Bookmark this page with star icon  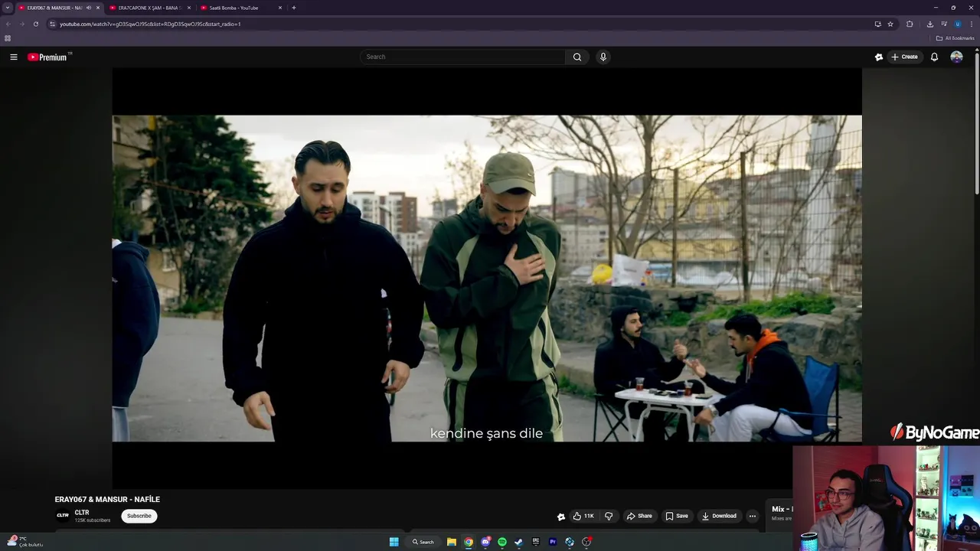coord(890,24)
